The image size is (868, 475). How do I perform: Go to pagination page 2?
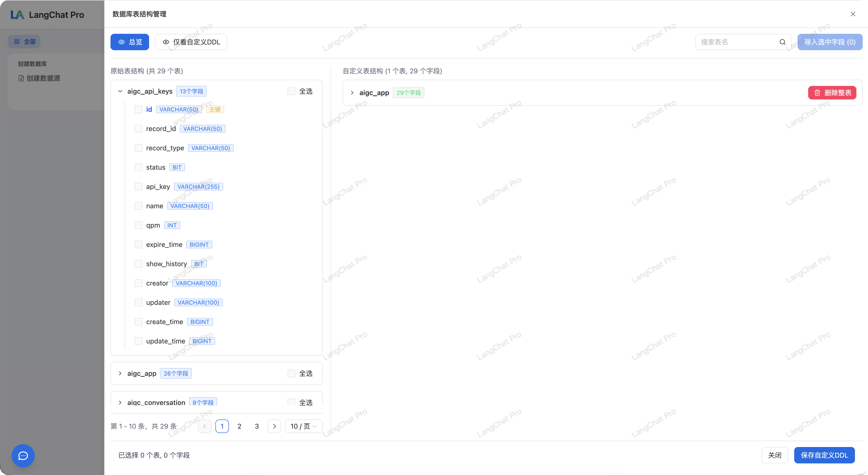click(239, 426)
